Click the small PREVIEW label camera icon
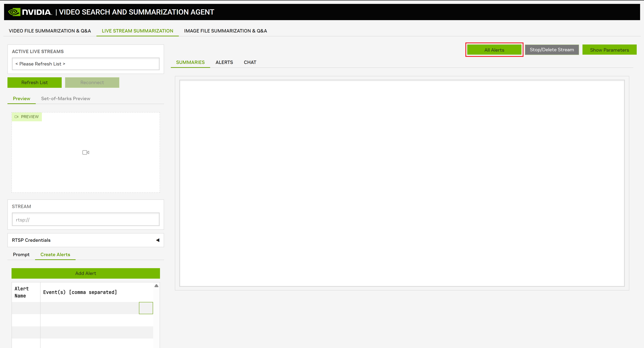The width and height of the screenshot is (644, 348). (16, 117)
